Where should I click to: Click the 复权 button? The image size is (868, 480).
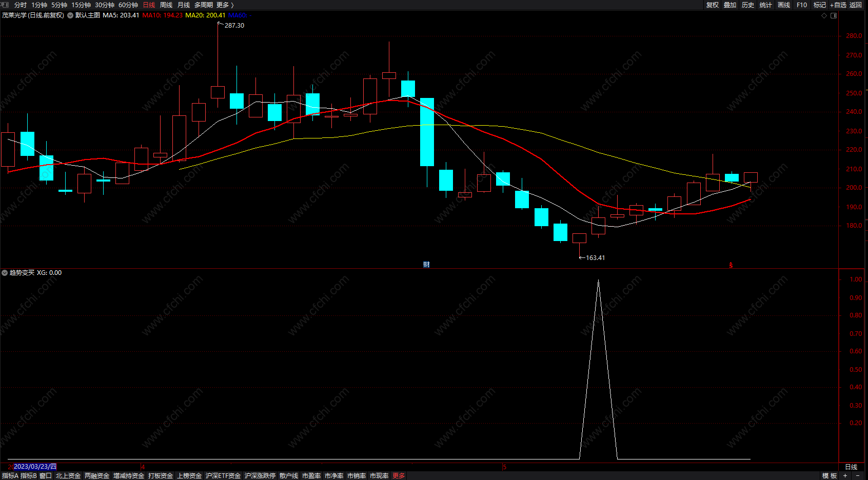(x=713, y=5)
